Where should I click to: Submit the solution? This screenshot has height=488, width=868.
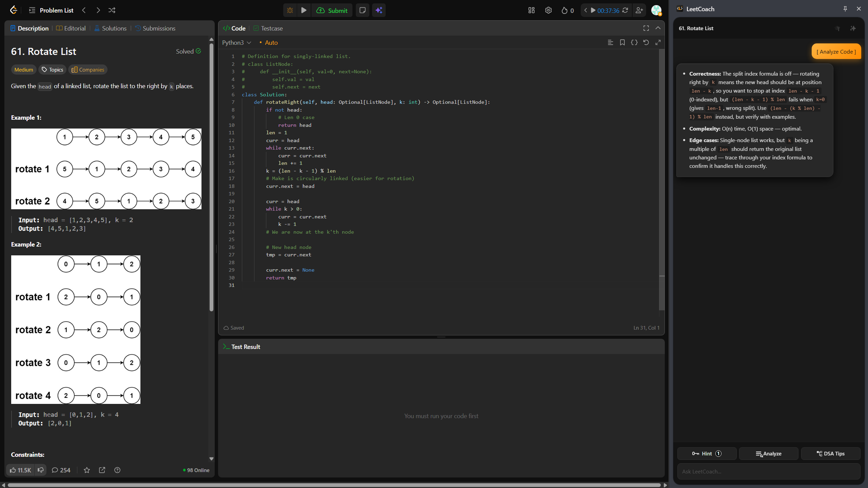332,10
